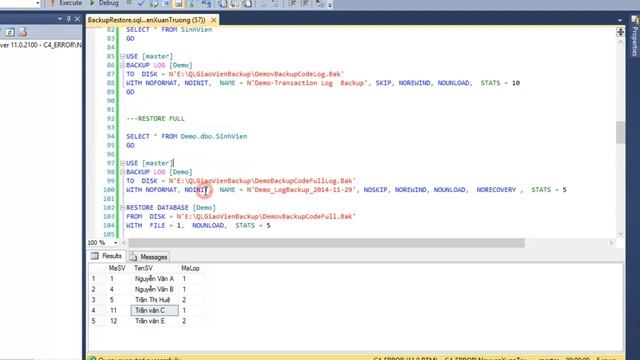Click the red Object Explorer toolbar icon
This screenshot has height=360, width=640.
coord(23,32)
